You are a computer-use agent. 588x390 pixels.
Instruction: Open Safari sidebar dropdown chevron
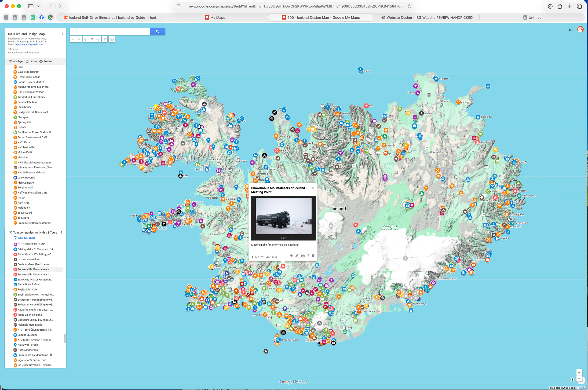[x=39, y=6]
